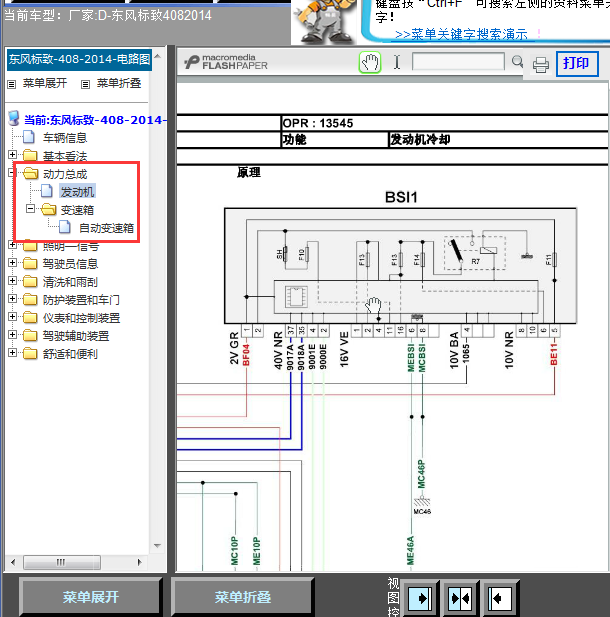The image size is (610, 617).
Task: Select the root node 当前:东风标致-408-2014
Action: [96, 120]
